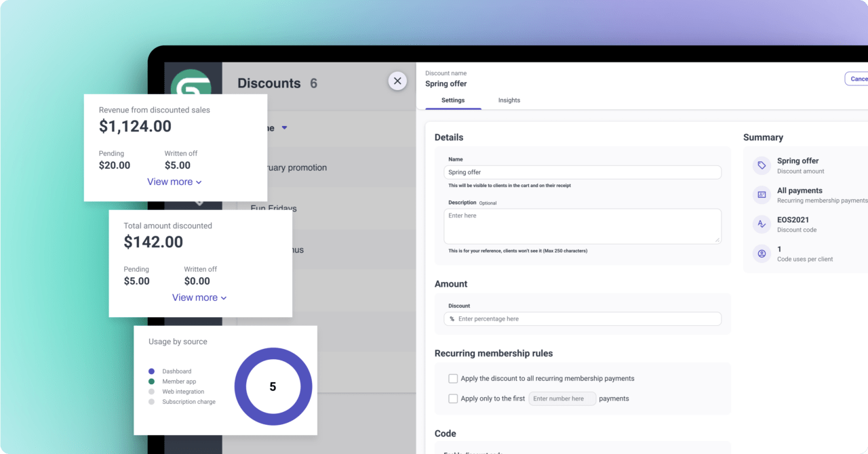
Task: Switch to the Insights tab
Action: (x=509, y=100)
